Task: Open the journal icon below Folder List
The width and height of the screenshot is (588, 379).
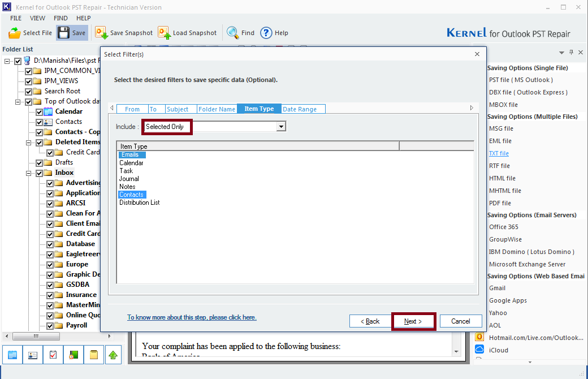Action: pos(73,355)
